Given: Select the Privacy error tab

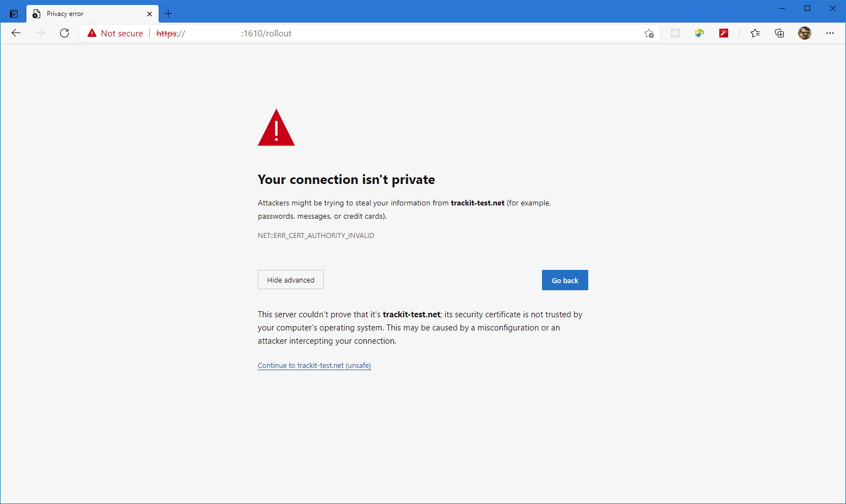Looking at the screenshot, I should point(92,14).
